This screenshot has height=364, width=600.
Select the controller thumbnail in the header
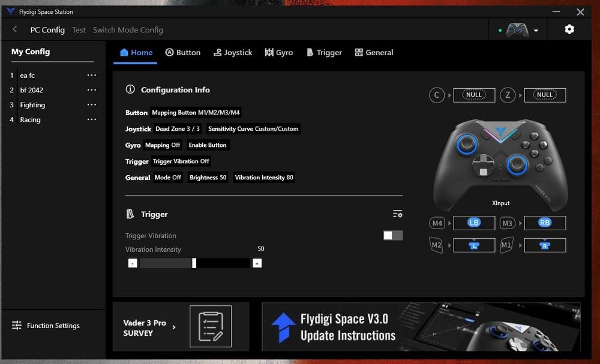517,30
